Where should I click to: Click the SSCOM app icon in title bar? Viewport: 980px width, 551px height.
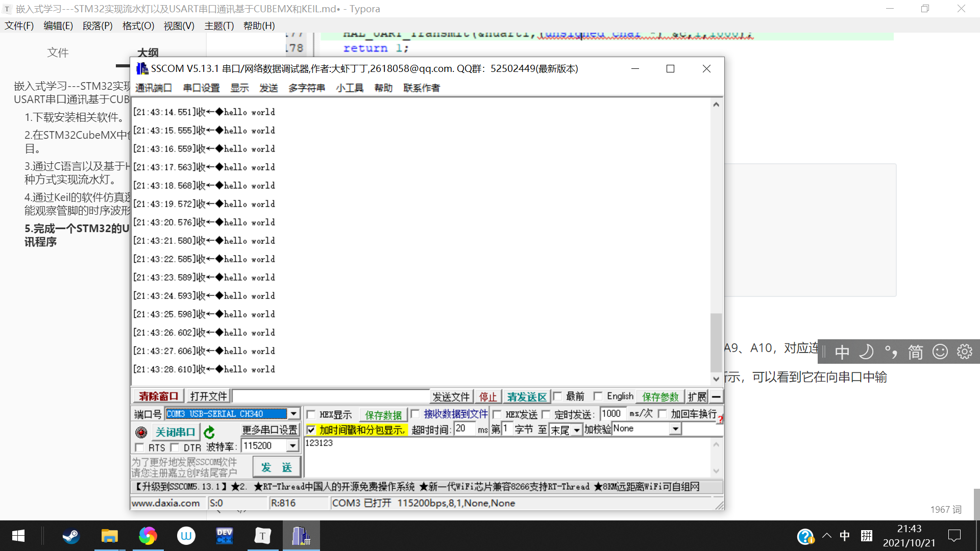(x=142, y=68)
